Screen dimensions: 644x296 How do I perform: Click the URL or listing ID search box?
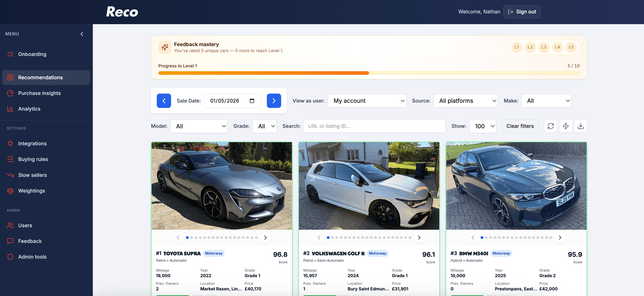[374, 126]
